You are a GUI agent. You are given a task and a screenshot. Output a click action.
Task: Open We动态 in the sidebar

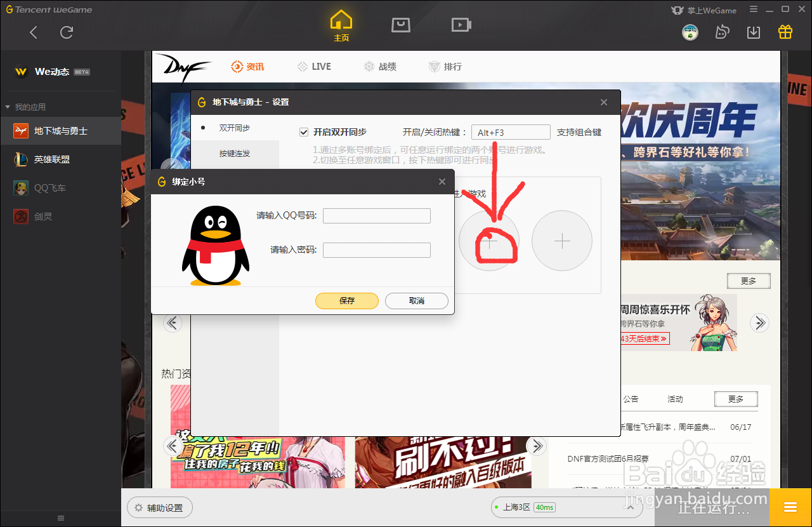pyautogui.click(x=52, y=72)
